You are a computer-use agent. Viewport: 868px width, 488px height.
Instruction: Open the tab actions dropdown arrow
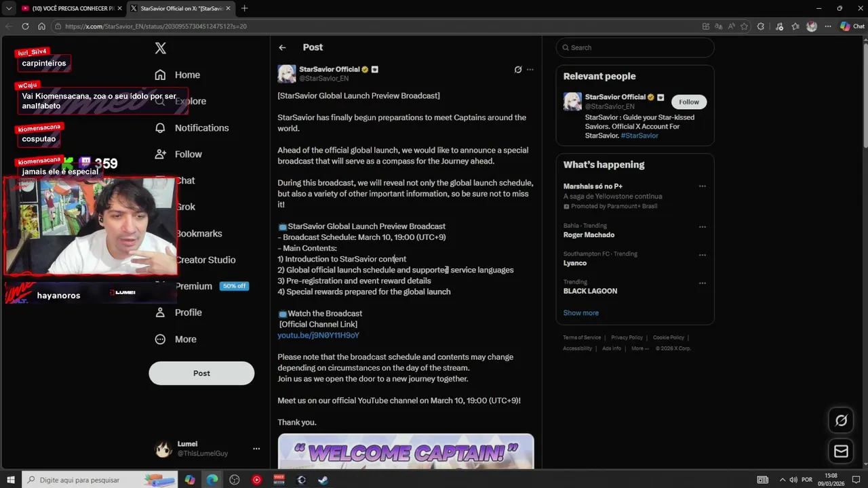9,8
